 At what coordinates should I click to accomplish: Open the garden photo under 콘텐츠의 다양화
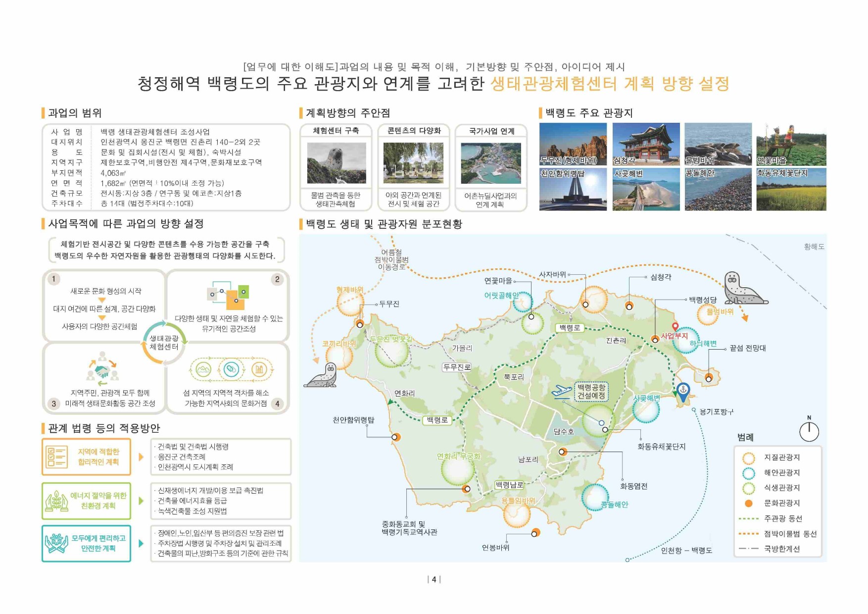tap(413, 163)
